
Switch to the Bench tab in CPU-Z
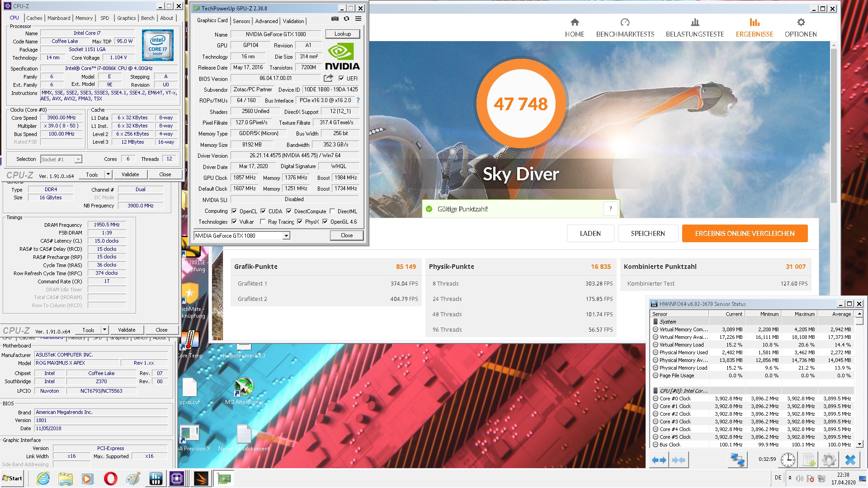point(147,18)
